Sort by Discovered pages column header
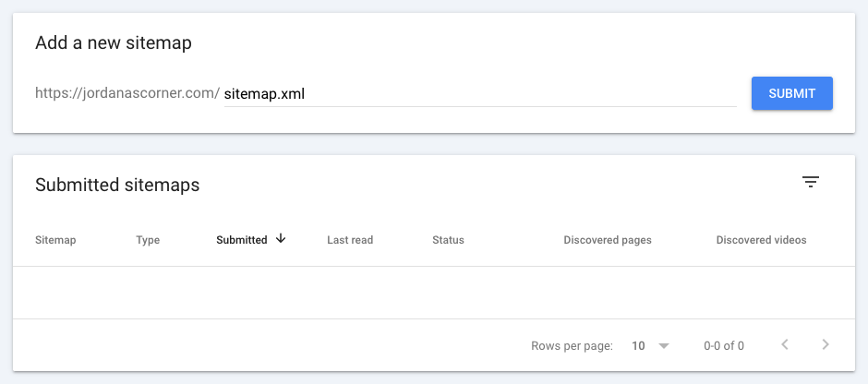868x384 pixels. pyautogui.click(x=608, y=240)
